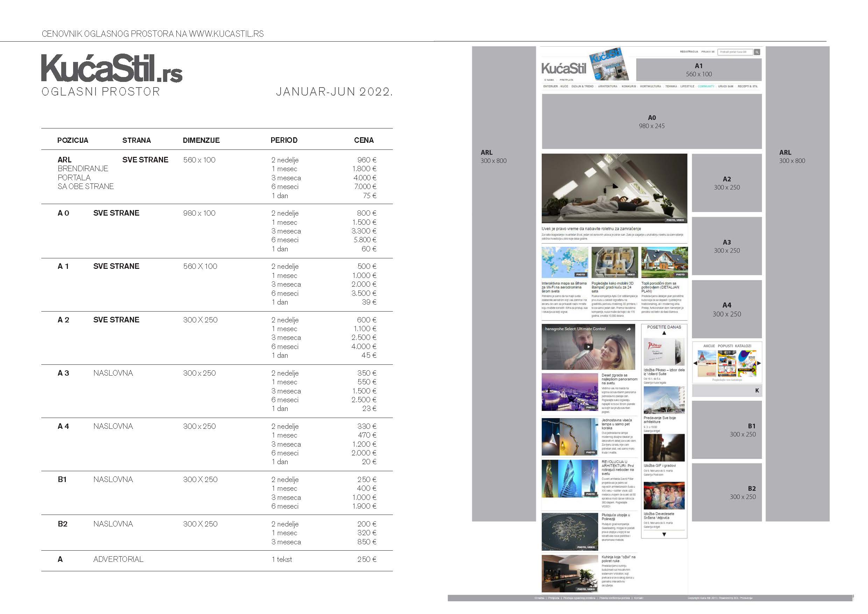Select LIFESTYLE in the navigation bar
868x614 pixels.
coord(687,86)
